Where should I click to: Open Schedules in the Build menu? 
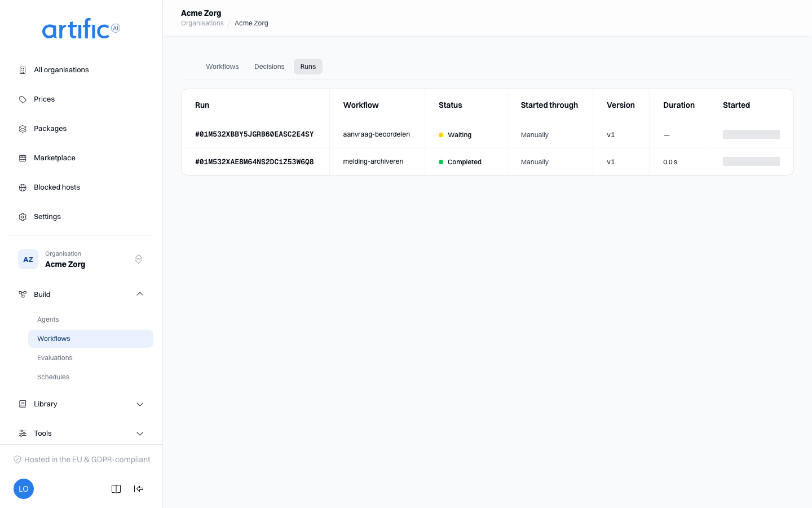pos(91,377)
